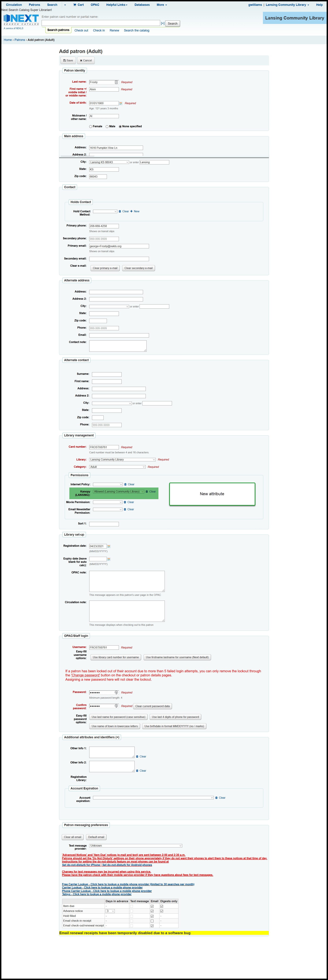This screenshot has width=328, height=980.
Task: Clear the Other Info 1 text area
Action: click(x=141, y=756)
